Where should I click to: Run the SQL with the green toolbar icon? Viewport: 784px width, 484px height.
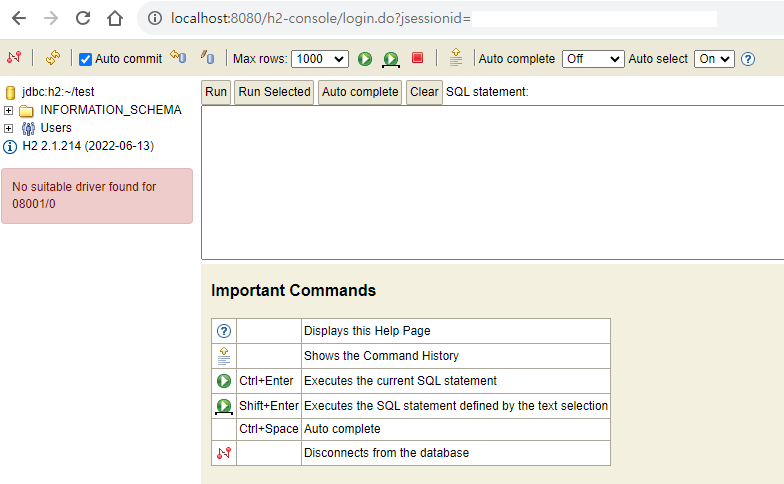coord(365,59)
